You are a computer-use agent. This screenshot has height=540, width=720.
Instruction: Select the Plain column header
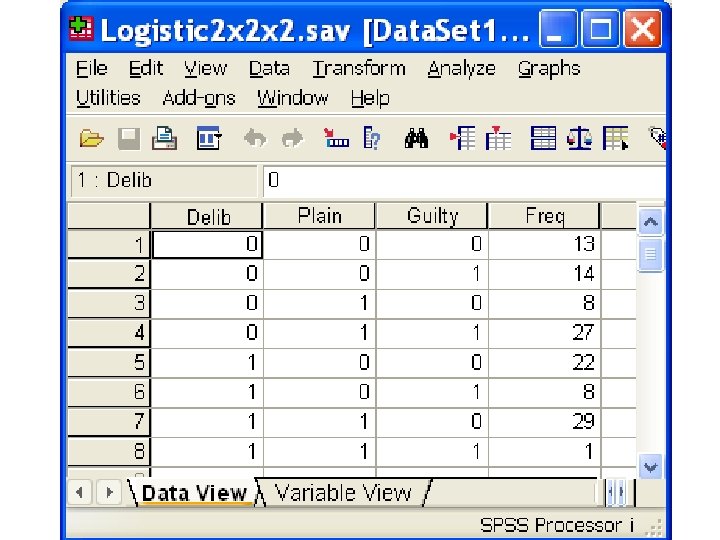point(319,216)
